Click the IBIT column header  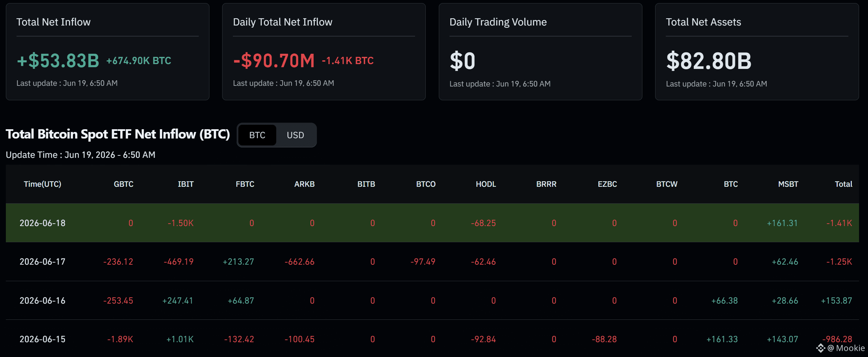[x=186, y=184]
